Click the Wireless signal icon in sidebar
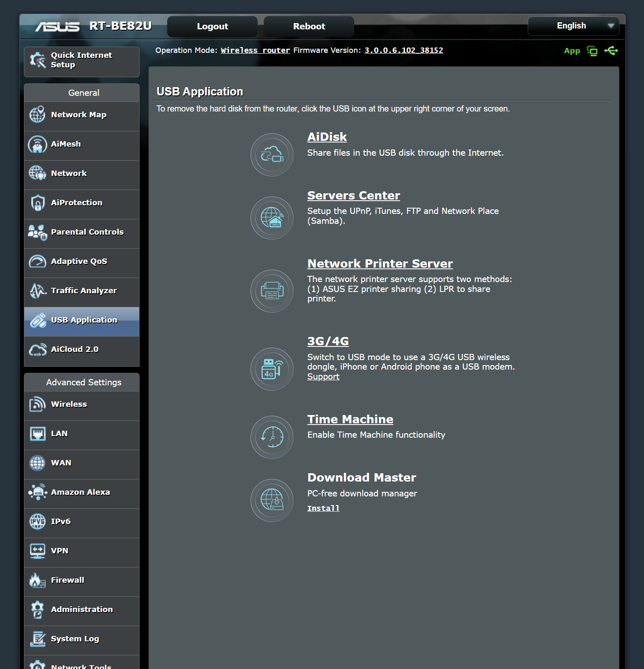Viewport: 644px width, 669px height. pos(38,404)
